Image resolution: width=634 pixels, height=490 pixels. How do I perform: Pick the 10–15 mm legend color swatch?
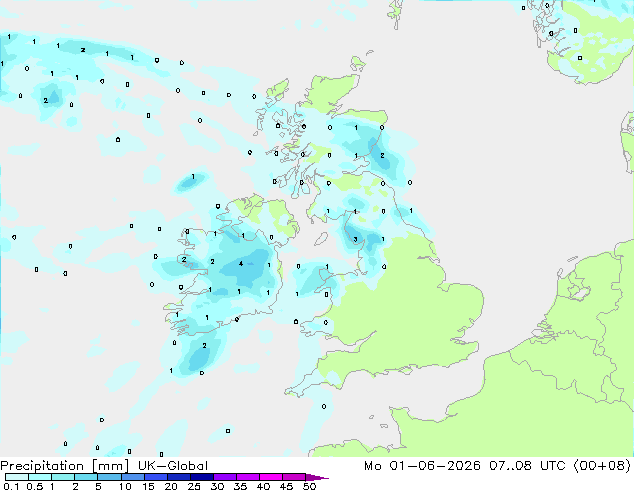coord(132,477)
